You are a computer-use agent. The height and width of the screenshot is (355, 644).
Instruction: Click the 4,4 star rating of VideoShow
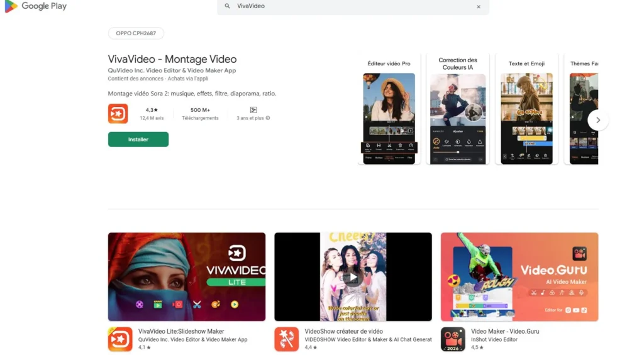point(311,347)
